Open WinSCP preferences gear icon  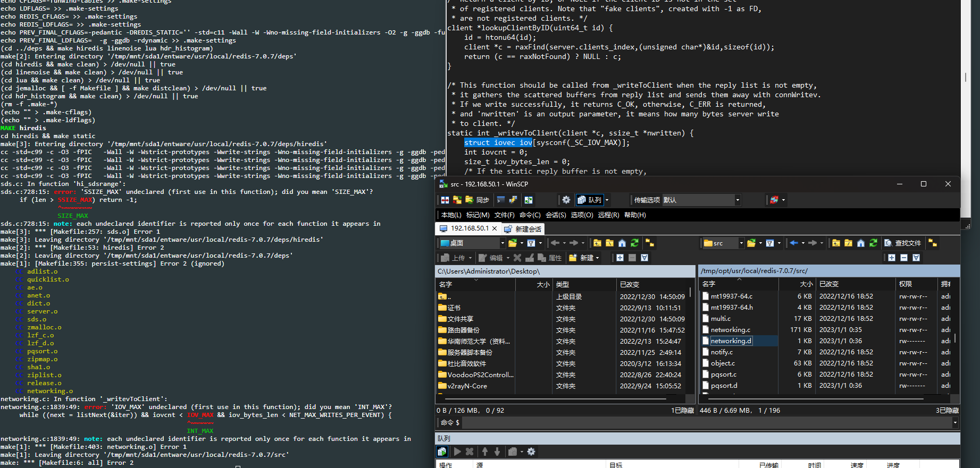(566, 200)
